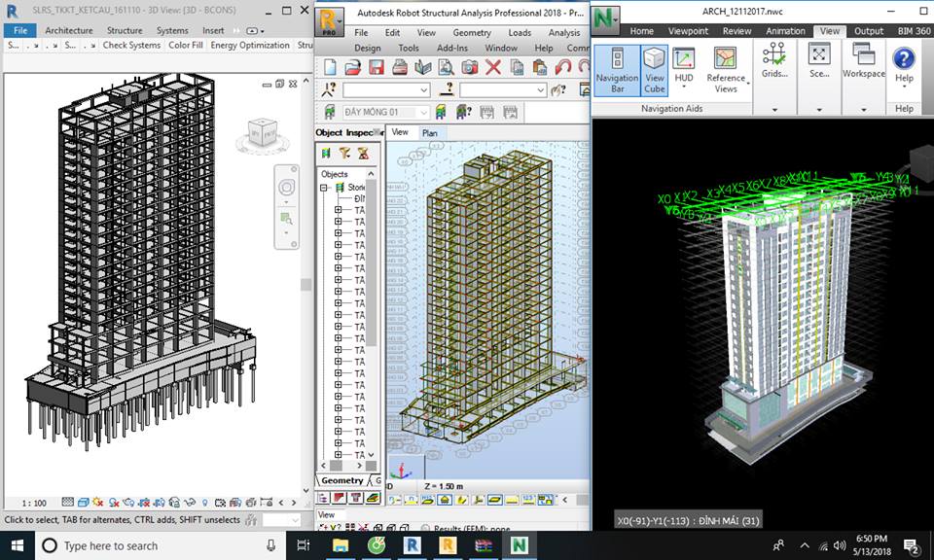Image resolution: width=934 pixels, height=560 pixels.
Task: Click the Windows Start button
Action: coord(17,545)
